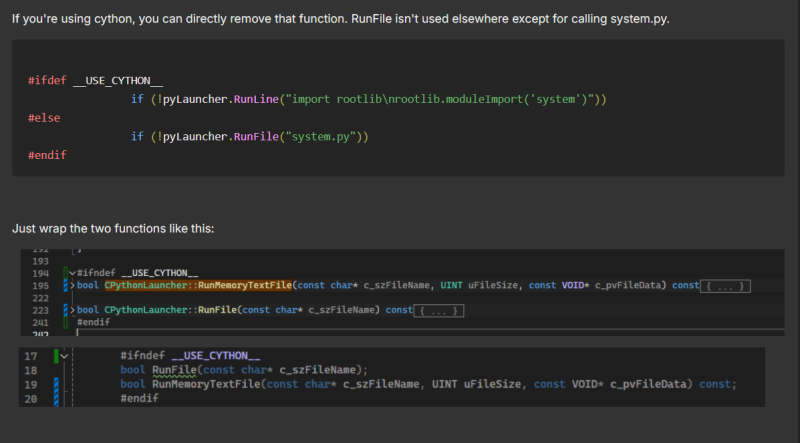Click line number 223 in the gutter

tap(40, 311)
